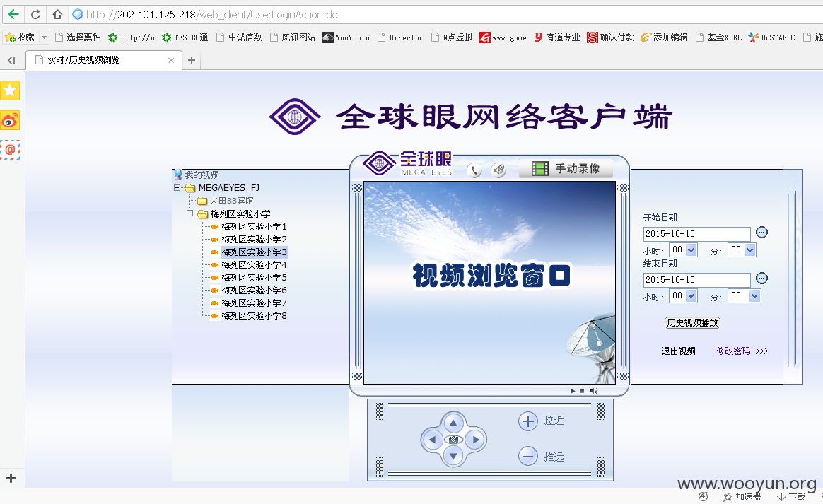The height and width of the screenshot is (504, 823).
Task: Toggle the muted speaker broadcast icon
Action: (x=498, y=170)
